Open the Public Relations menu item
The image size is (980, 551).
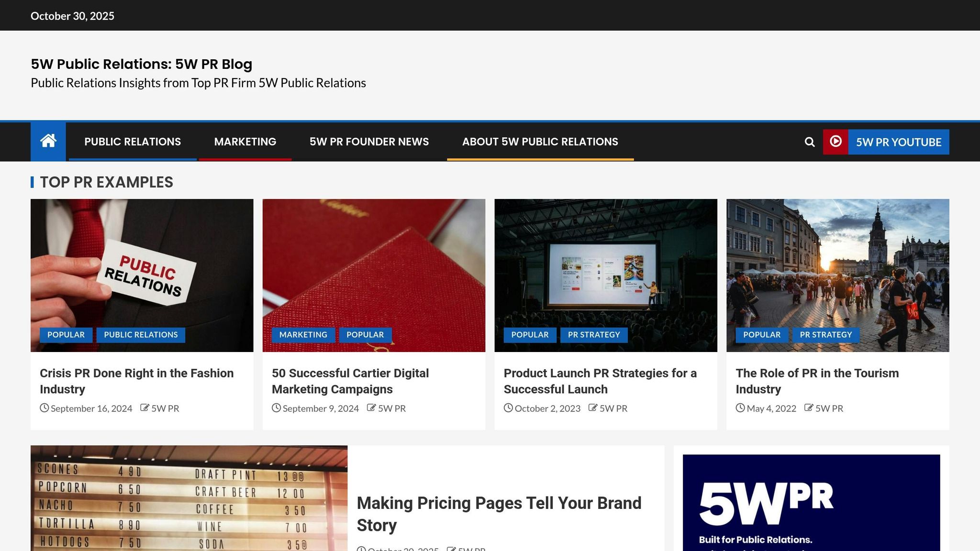tap(133, 142)
